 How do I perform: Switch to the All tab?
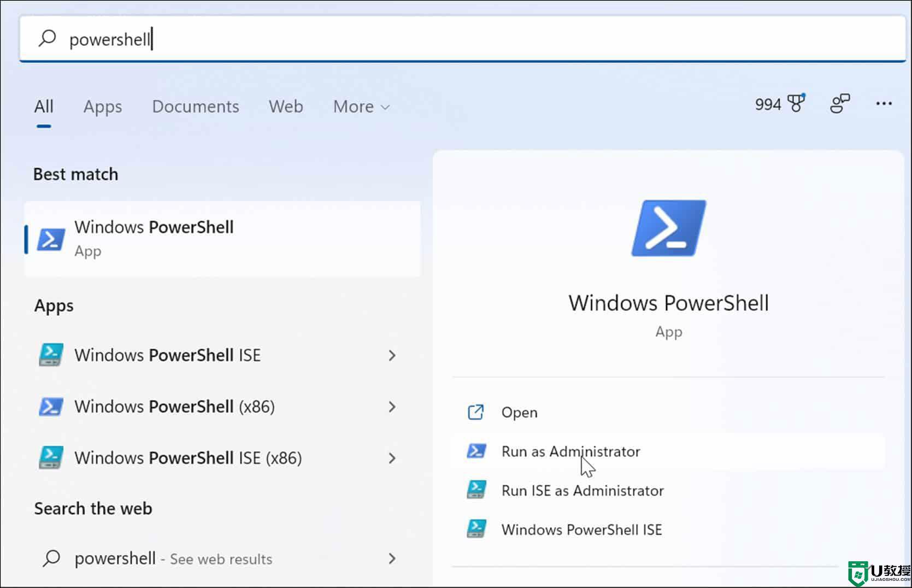click(x=44, y=106)
